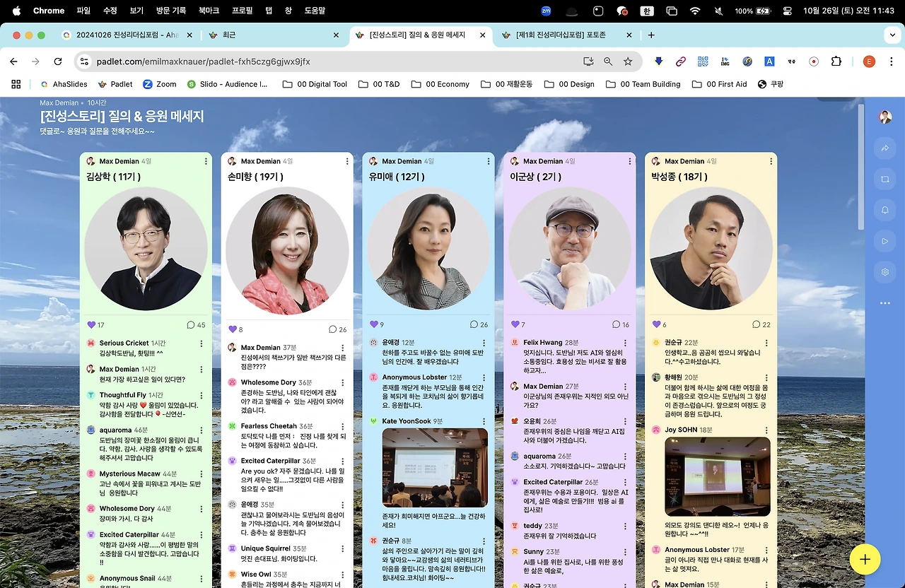Open menu for Wholesome Dory's 36분 comment

(x=343, y=382)
